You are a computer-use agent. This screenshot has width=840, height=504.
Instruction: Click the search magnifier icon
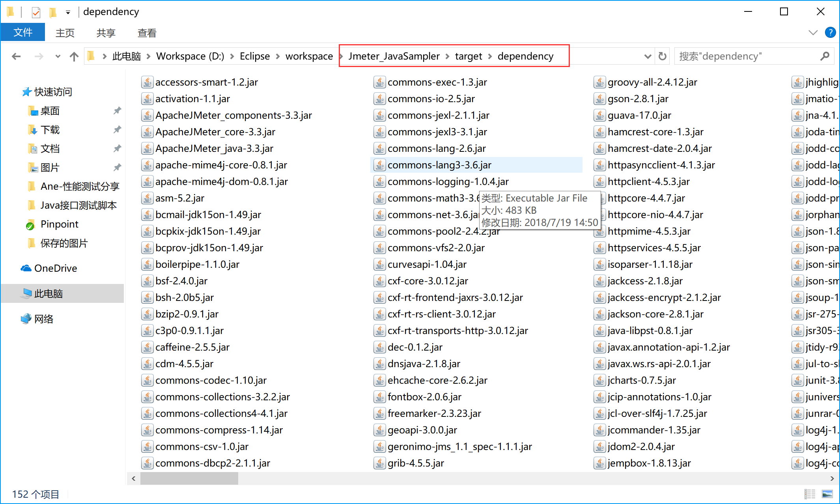pos(825,56)
